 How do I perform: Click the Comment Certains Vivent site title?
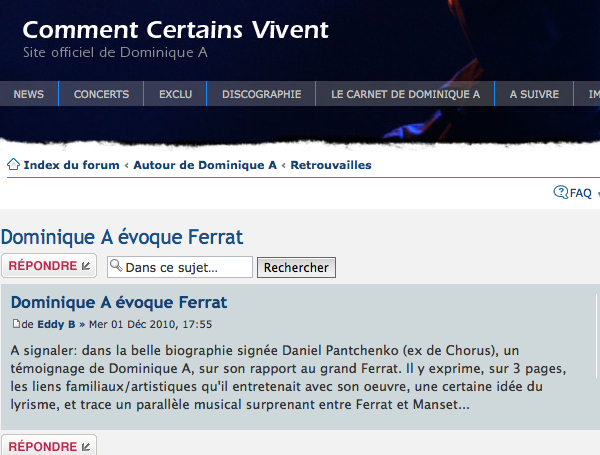tap(175, 30)
